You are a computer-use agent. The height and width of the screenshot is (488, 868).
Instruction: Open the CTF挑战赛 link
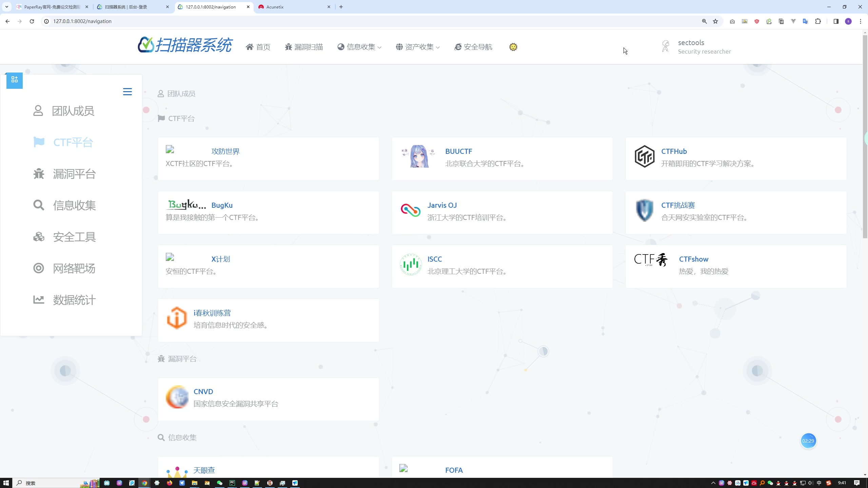point(678,205)
